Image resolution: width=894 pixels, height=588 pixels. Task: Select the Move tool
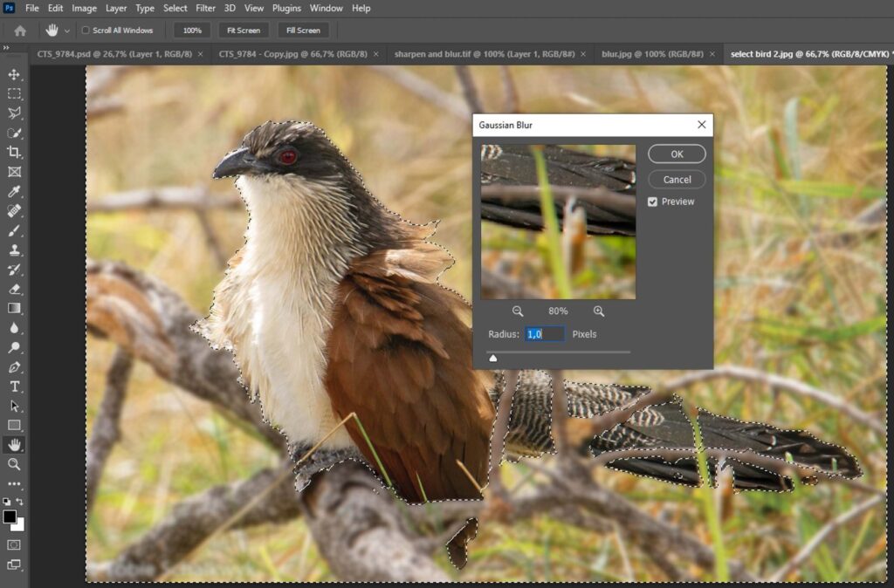click(14, 74)
